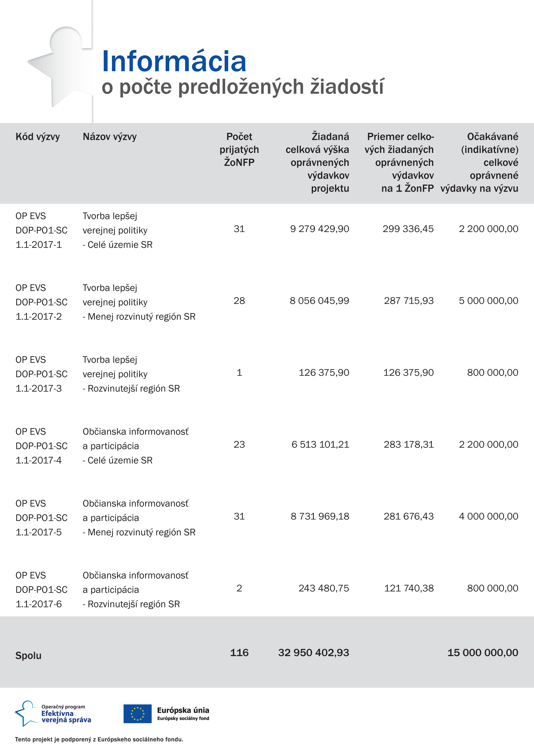Click the count 23 in fourth row
Viewport: 534px width, 756px height.
pos(239,444)
